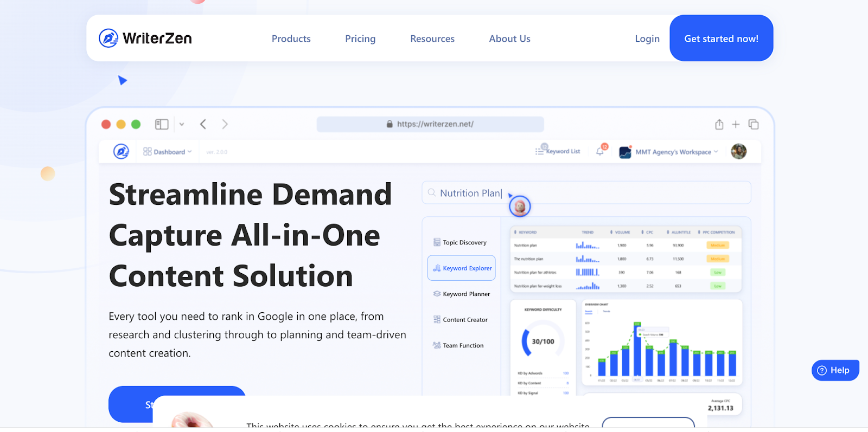Click 'Nutrition plan for athletes' row
This screenshot has width=868, height=432.
pos(626,273)
